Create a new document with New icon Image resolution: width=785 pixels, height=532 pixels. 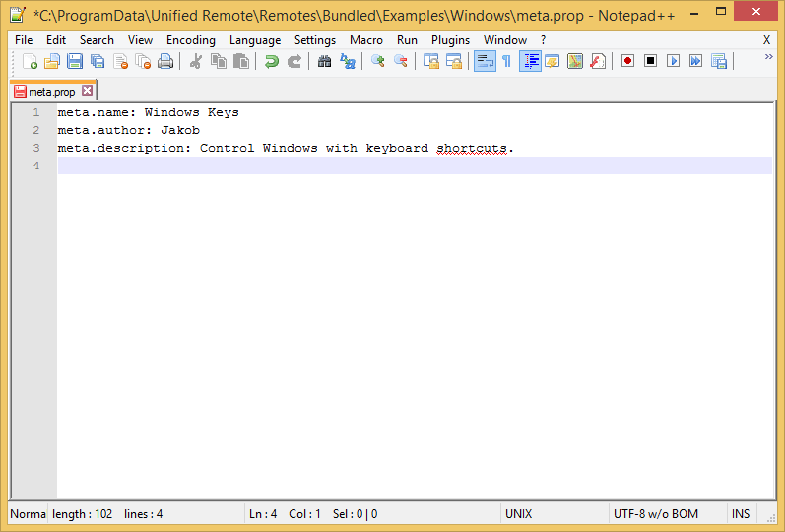click(30, 62)
